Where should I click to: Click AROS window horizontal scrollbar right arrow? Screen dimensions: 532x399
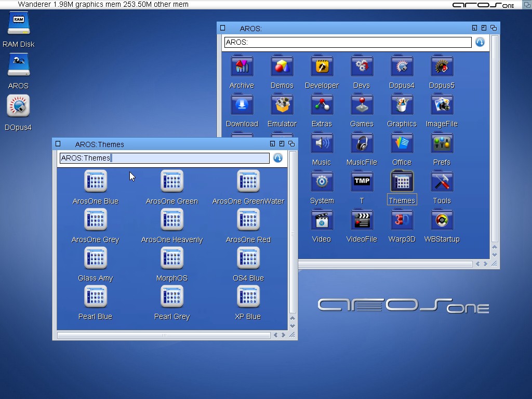[x=485, y=264]
